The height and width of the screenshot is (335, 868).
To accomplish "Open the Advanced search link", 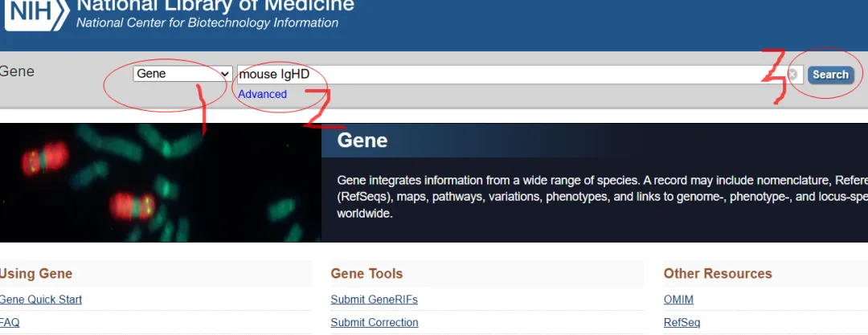I will 262,94.
